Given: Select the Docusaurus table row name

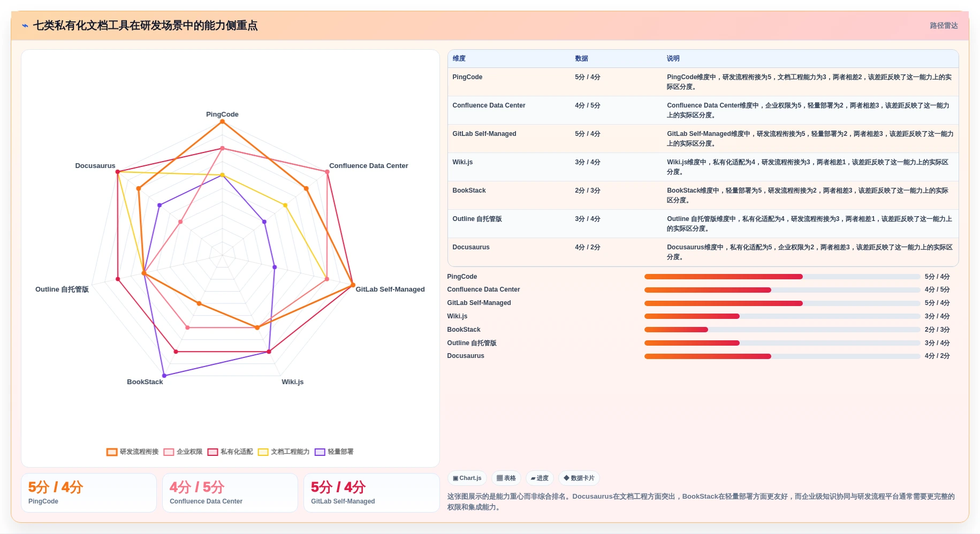Looking at the screenshot, I should click(x=471, y=247).
